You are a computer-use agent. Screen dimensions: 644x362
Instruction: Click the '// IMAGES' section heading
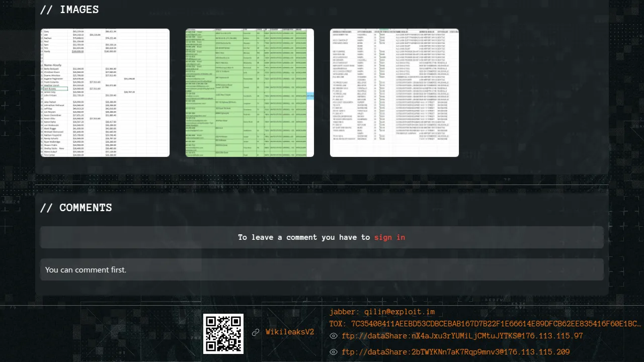[69, 10]
